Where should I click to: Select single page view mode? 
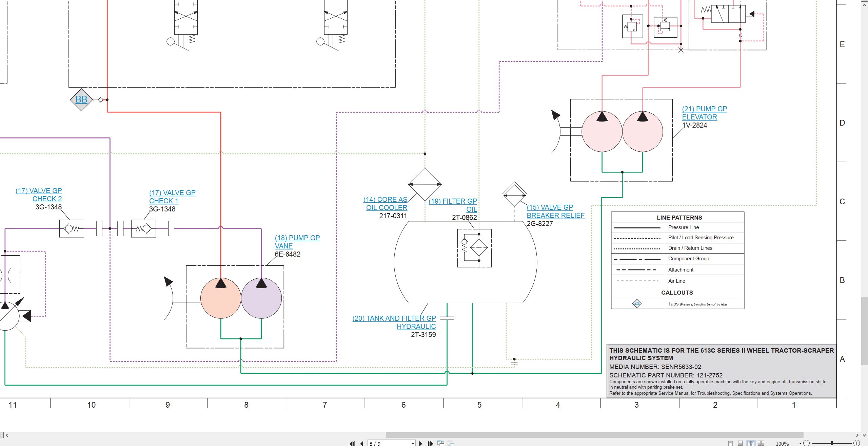tap(730, 443)
